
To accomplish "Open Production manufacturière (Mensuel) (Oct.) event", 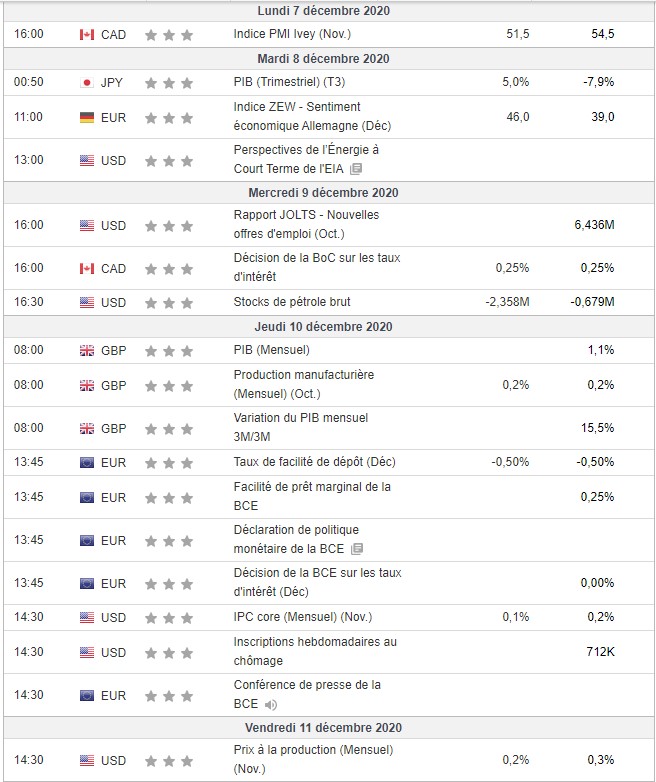I will tap(303, 384).
